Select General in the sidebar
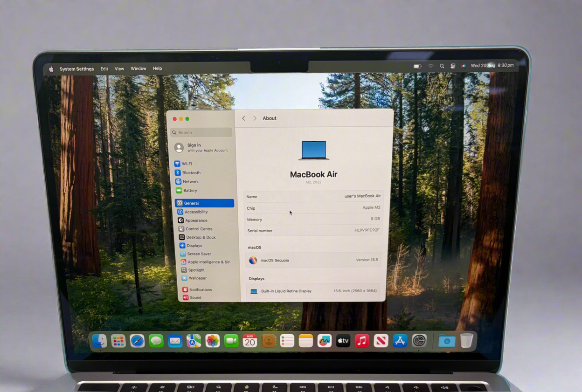This screenshot has height=392, width=582. (x=204, y=203)
